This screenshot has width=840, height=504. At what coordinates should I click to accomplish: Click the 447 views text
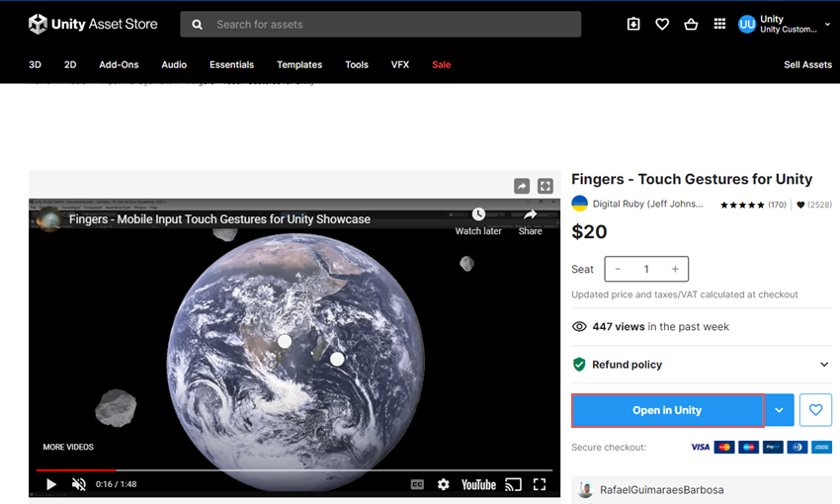tap(619, 327)
